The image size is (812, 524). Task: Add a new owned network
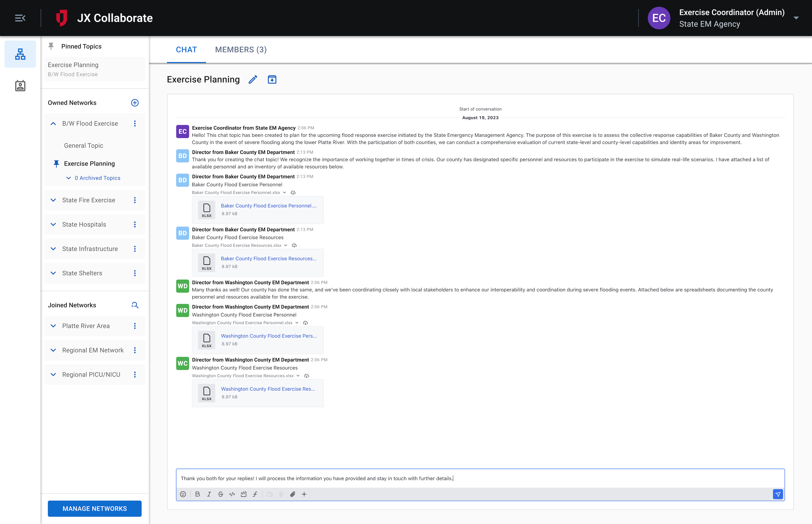[x=135, y=103]
